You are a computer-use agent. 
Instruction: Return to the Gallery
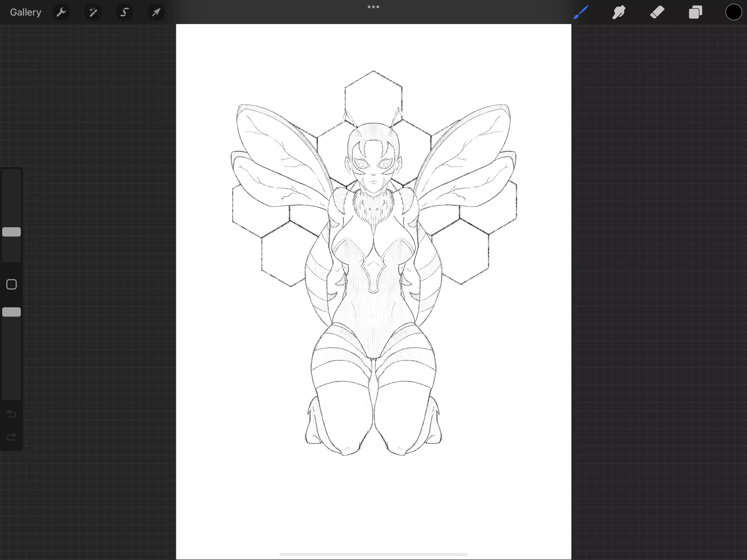(x=25, y=12)
